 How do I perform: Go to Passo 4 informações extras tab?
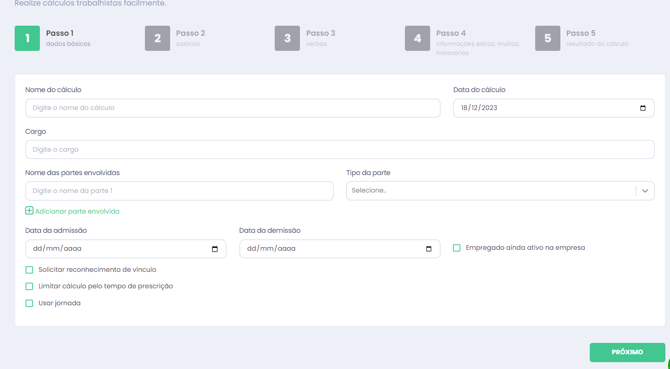(463, 41)
